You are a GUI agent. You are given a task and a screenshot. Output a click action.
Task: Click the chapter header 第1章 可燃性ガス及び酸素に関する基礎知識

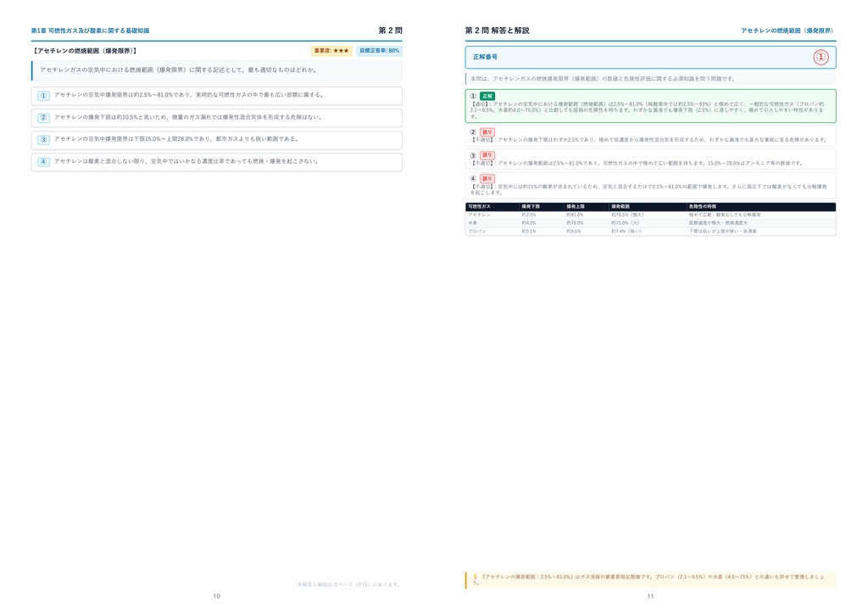coord(90,31)
